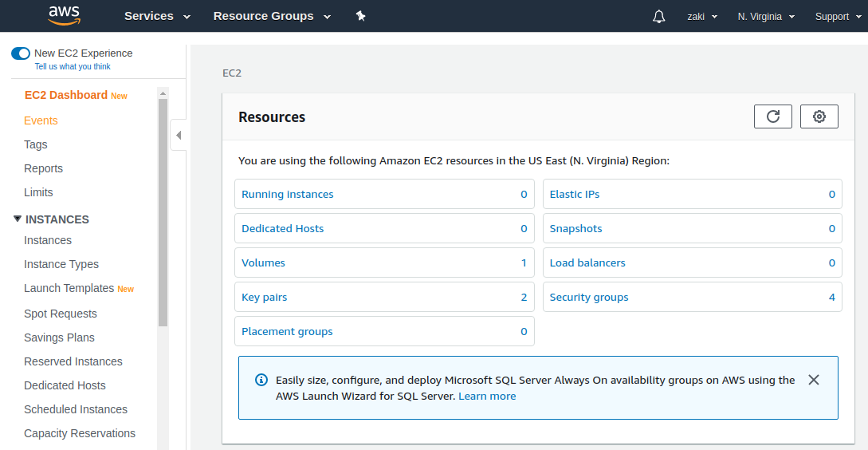Open the Services dropdown menu
This screenshot has width=868, height=450.
[x=157, y=16]
